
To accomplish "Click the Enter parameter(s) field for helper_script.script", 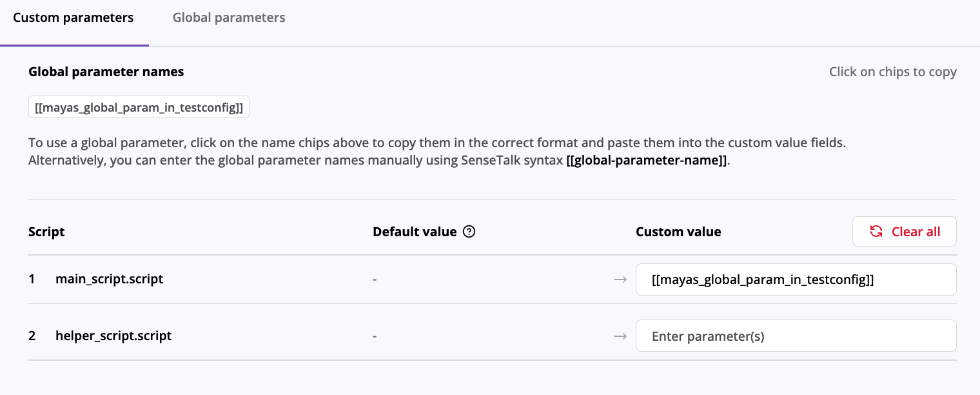I will (796, 336).
